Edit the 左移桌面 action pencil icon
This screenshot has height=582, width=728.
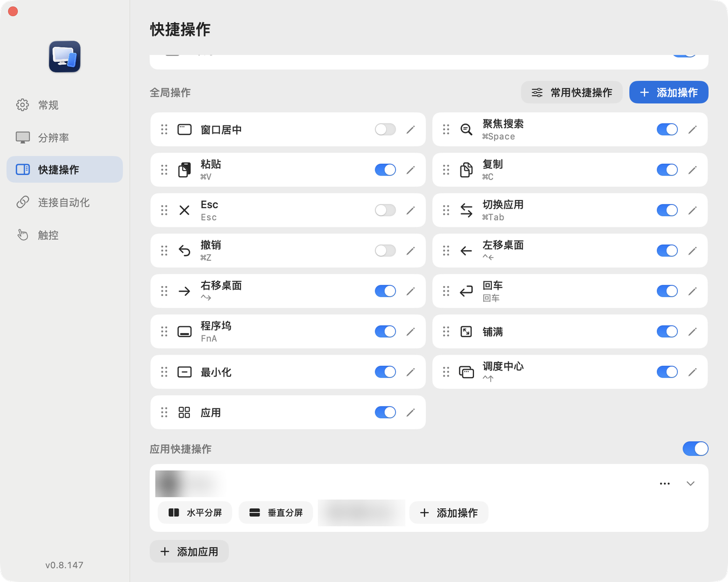[x=692, y=251]
